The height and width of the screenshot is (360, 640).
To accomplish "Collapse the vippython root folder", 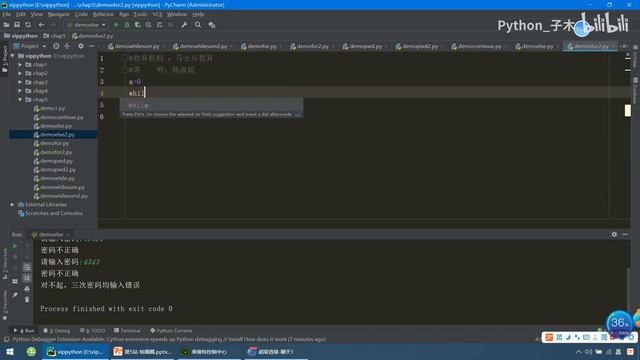I will click(13, 56).
